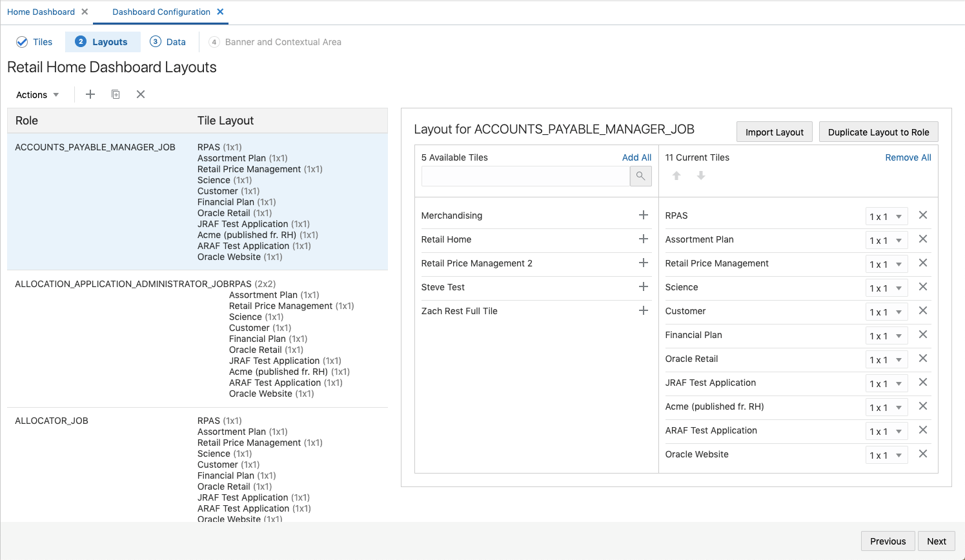
Task: Remove the Oracle Website tile using its X
Action: [923, 454]
